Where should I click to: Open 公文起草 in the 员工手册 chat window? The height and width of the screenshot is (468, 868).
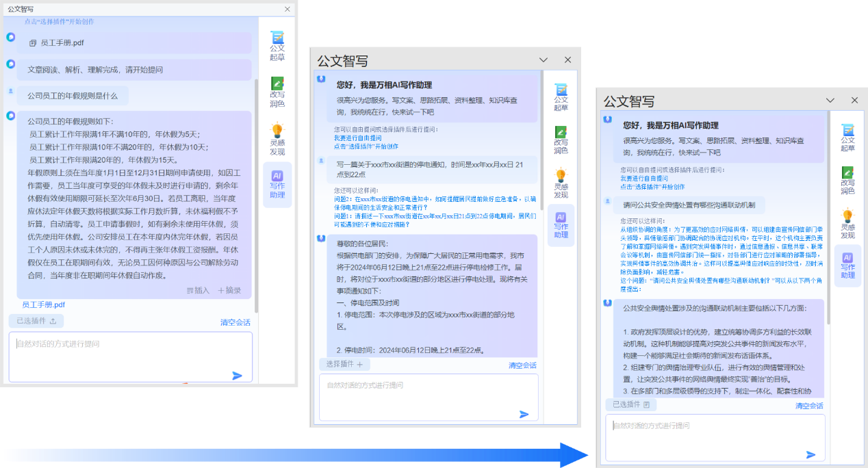[277, 46]
